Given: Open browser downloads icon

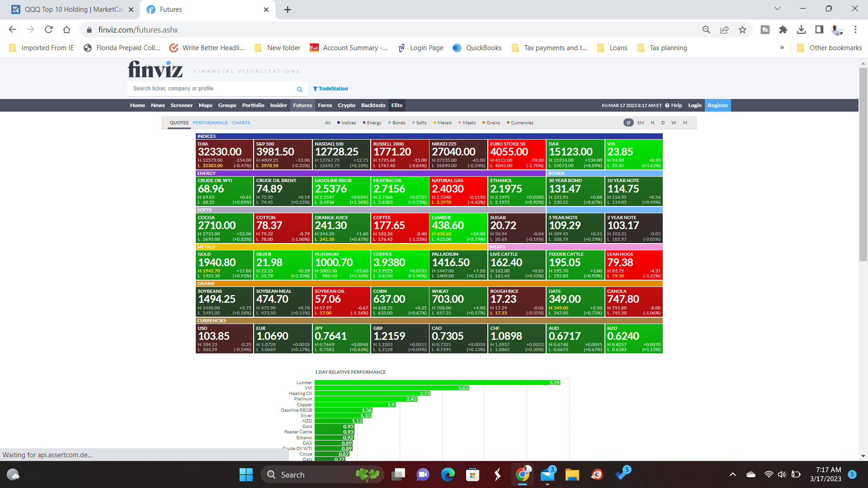Looking at the screenshot, I should [x=801, y=29].
